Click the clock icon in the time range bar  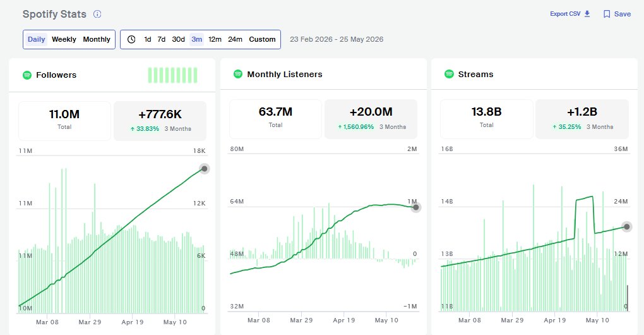pos(131,39)
